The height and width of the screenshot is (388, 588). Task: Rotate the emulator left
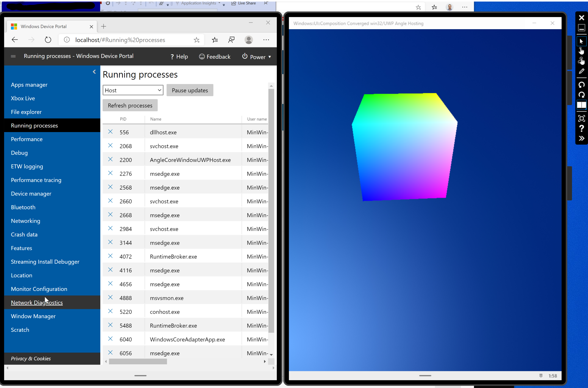click(x=581, y=85)
